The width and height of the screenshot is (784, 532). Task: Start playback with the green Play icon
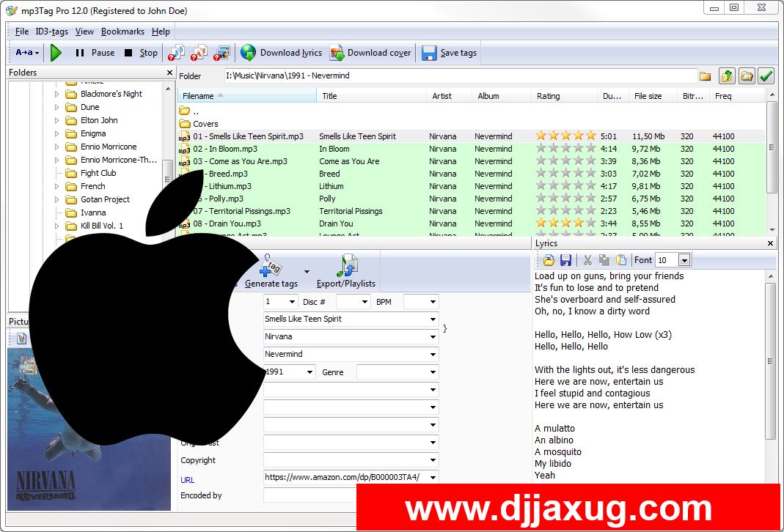pos(56,53)
